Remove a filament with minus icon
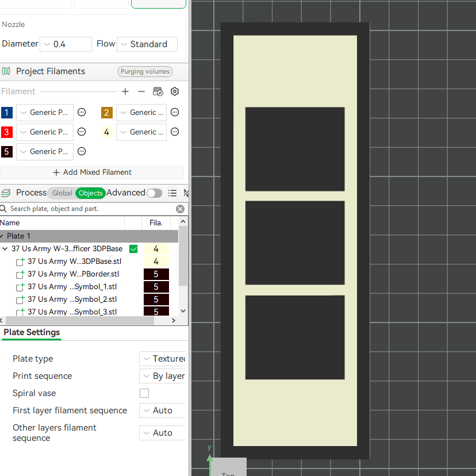 (x=141, y=91)
